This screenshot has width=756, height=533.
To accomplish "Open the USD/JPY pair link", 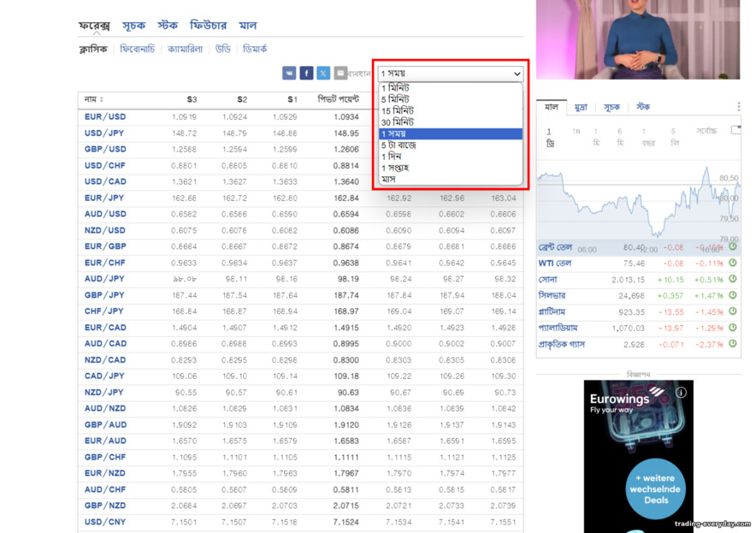I will coord(104,133).
